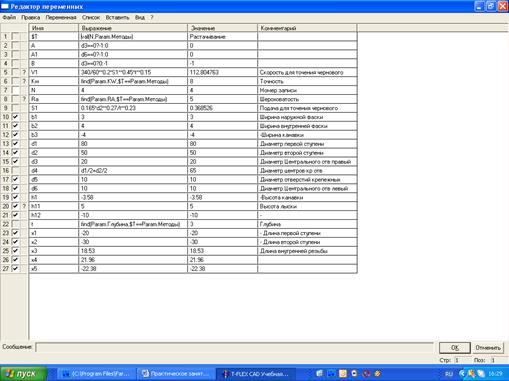The width and height of the screenshot is (509, 381).
Task: Open the Вид menu
Action: coord(140,17)
